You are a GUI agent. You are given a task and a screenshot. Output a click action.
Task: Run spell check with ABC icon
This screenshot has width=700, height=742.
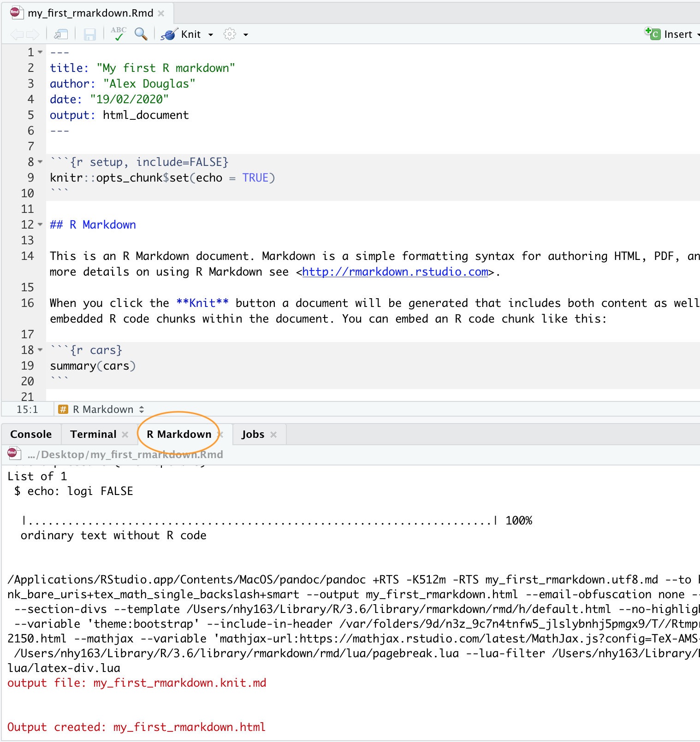point(119,34)
